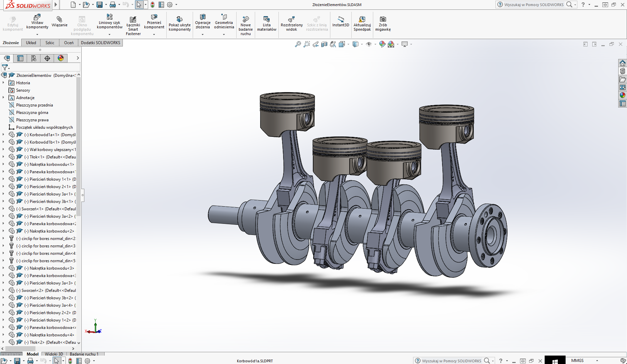Select Początek układu współrzędnych

(44, 127)
